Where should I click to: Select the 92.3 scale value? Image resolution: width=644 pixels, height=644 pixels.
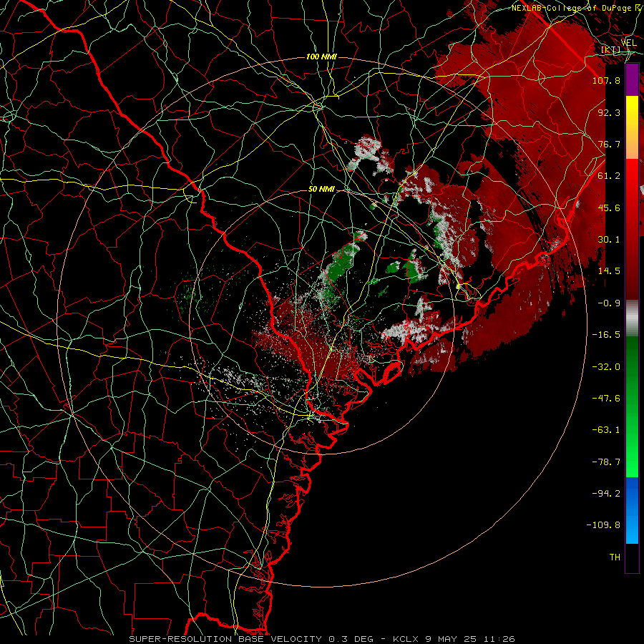609,112
